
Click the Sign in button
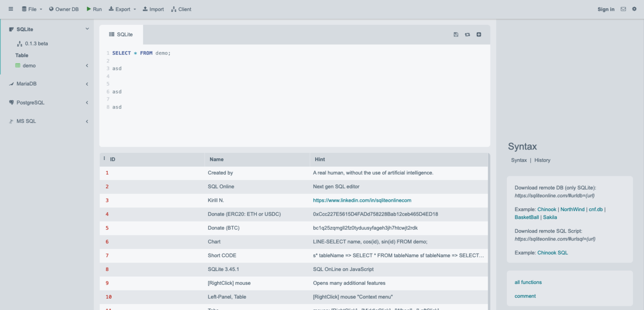[x=606, y=9]
